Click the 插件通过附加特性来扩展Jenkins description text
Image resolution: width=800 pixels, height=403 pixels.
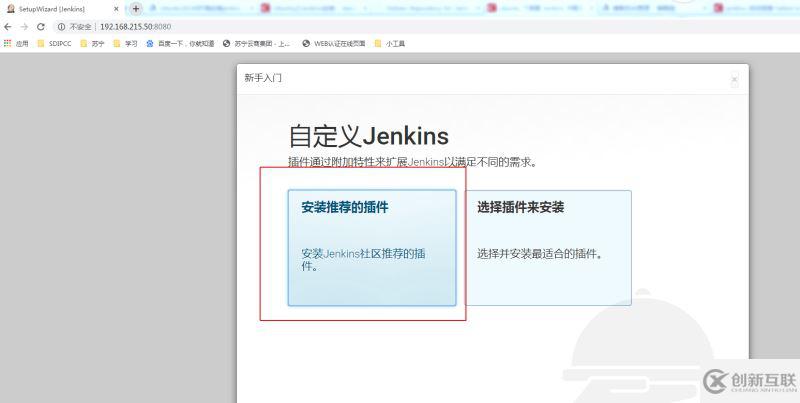pos(413,163)
